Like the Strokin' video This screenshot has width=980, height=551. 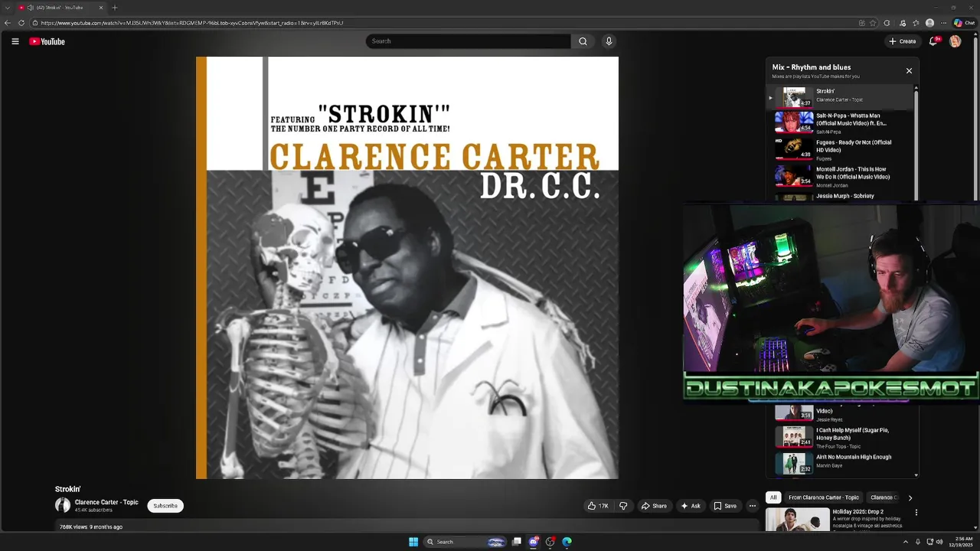(x=598, y=506)
